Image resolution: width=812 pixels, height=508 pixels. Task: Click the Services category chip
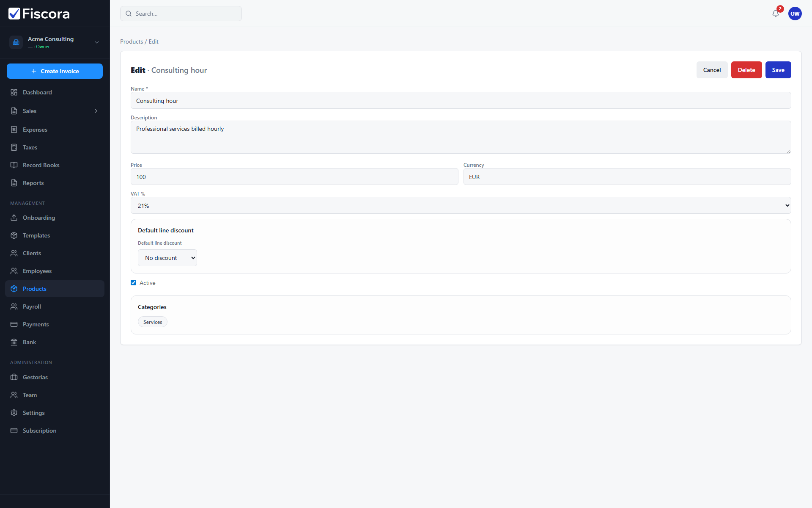pyautogui.click(x=153, y=322)
